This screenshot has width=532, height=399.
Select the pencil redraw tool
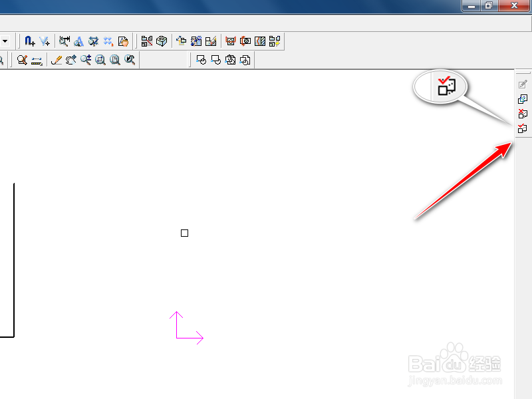point(57,60)
